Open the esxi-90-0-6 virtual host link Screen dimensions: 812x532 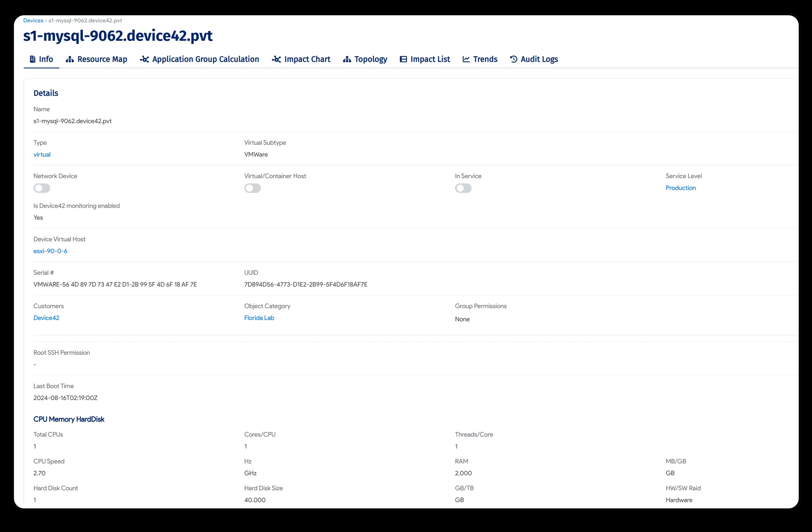pos(50,251)
